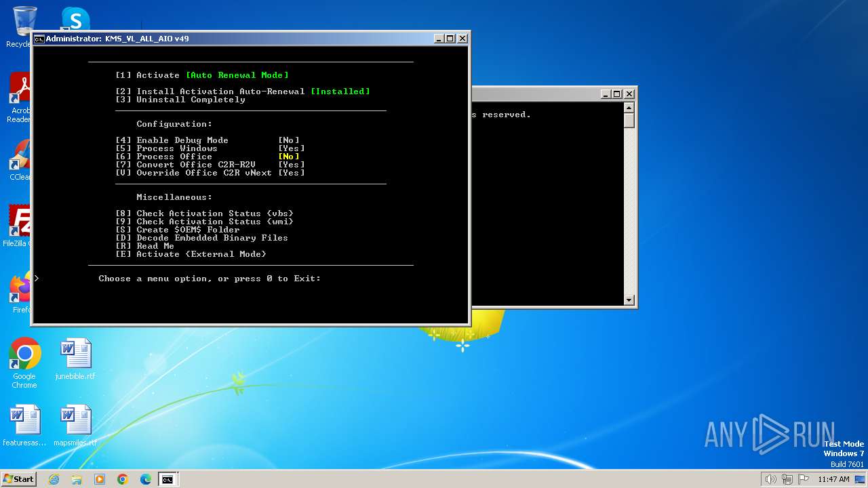Launch Chrome from the taskbar
This screenshot has height=488, width=868.
pos(123,479)
